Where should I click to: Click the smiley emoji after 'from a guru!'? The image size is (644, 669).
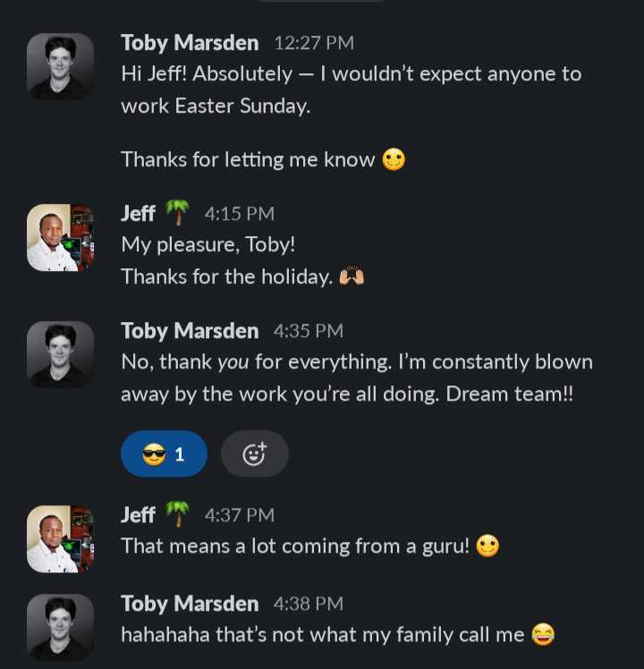tap(487, 546)
